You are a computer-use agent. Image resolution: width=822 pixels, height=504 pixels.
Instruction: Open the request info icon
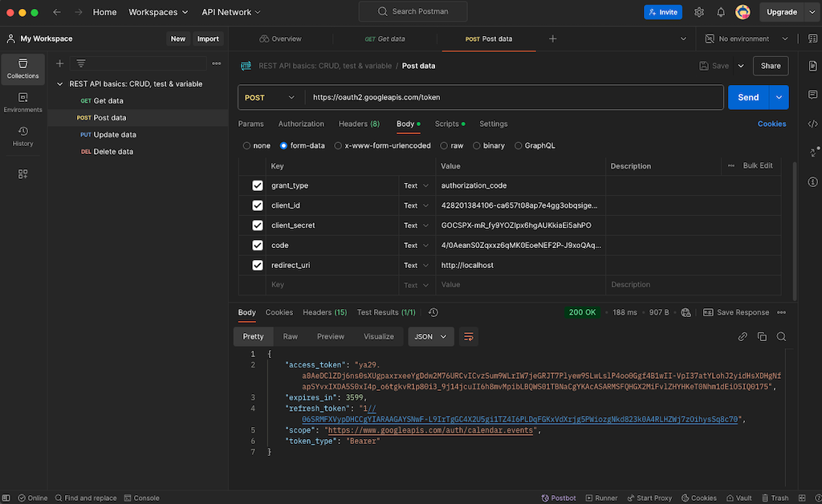click(x=812, y=182)
